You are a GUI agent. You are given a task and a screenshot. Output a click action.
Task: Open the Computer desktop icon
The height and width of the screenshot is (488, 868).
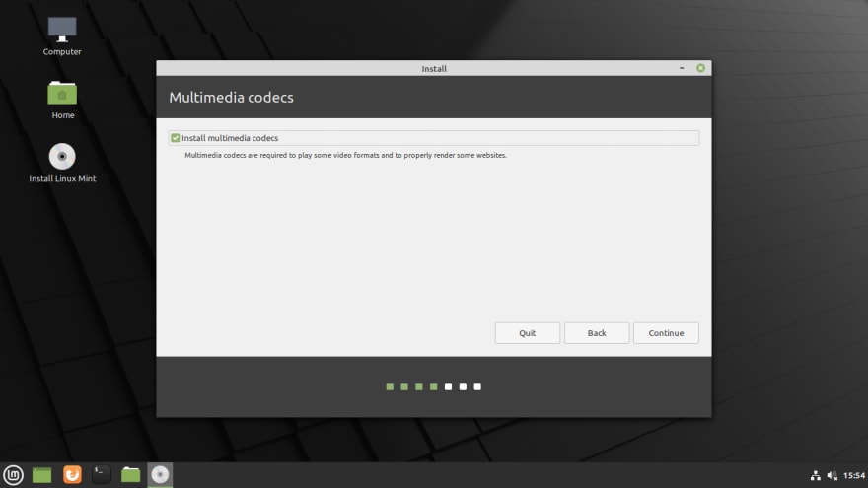[x=62, y=35]
